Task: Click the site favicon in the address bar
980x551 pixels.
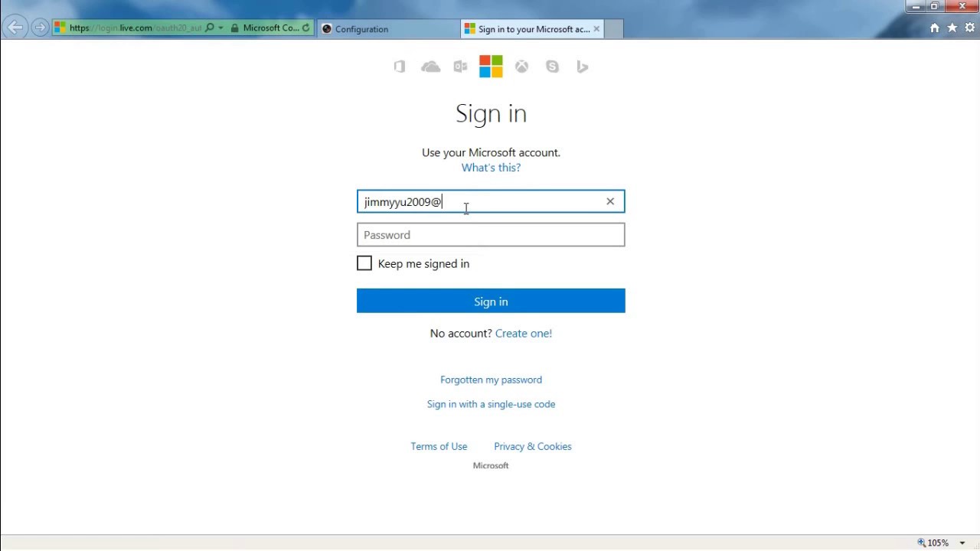Action: [x=60, y=28]
